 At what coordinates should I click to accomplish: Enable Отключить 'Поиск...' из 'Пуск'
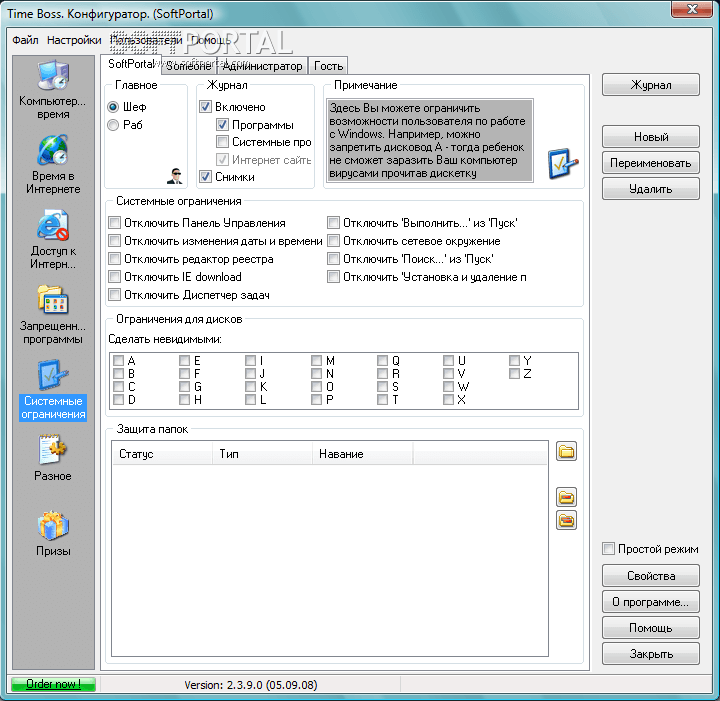click(333, 259)
